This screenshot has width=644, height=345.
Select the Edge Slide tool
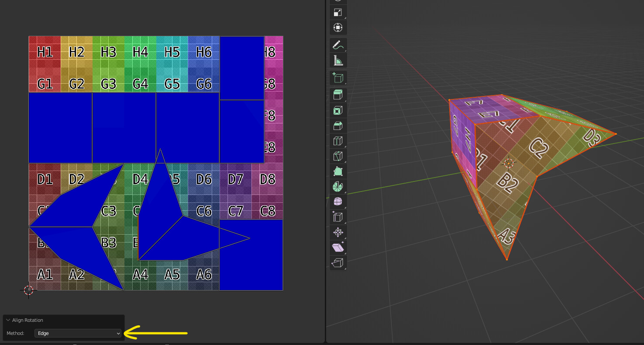pyautogui.click(x=338, y=217)
